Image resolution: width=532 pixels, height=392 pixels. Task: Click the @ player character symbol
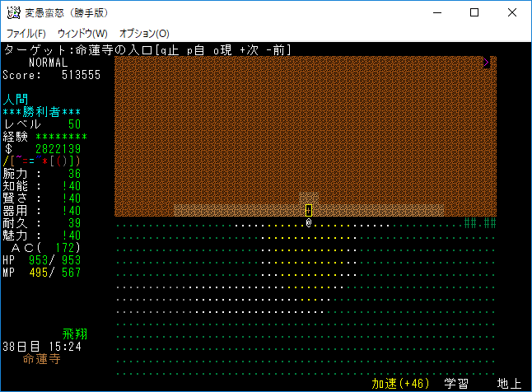point(309,222)
